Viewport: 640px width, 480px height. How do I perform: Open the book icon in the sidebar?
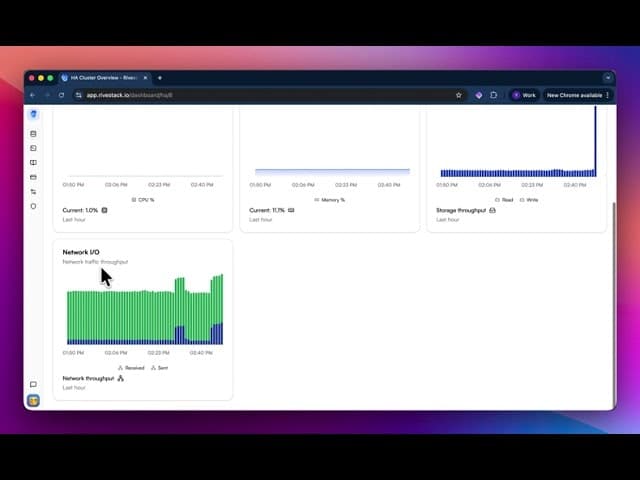pyautogui.click(x=33, y=162)
